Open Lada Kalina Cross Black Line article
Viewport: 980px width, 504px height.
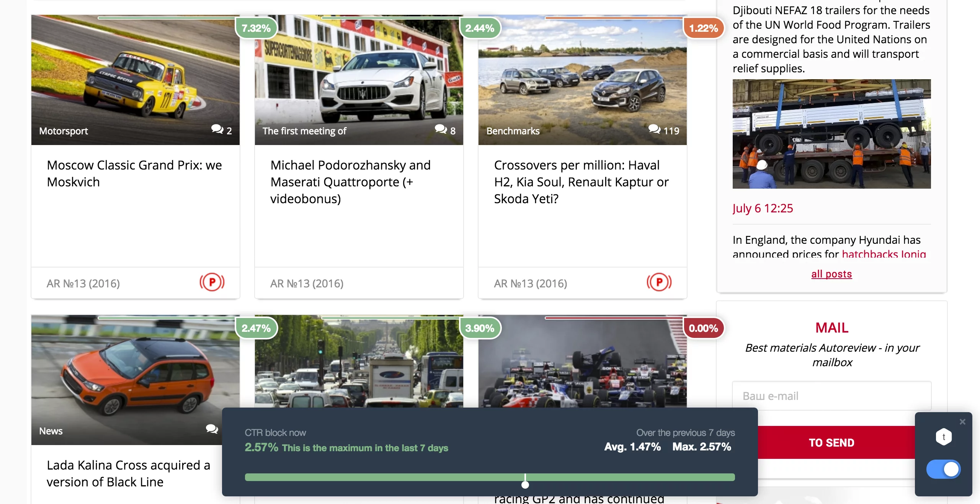[128, 473]
